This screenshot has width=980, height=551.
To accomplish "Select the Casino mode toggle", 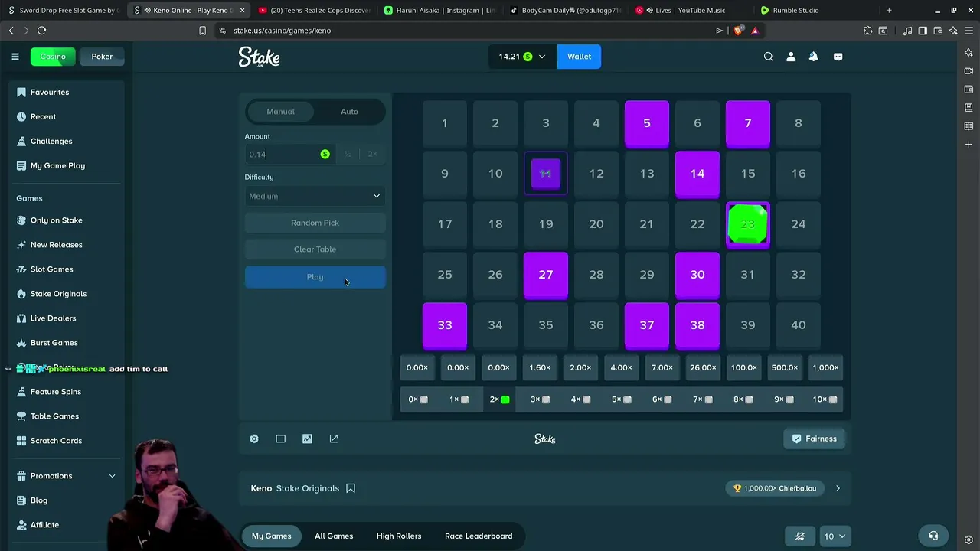I will (x=53, y=57).
